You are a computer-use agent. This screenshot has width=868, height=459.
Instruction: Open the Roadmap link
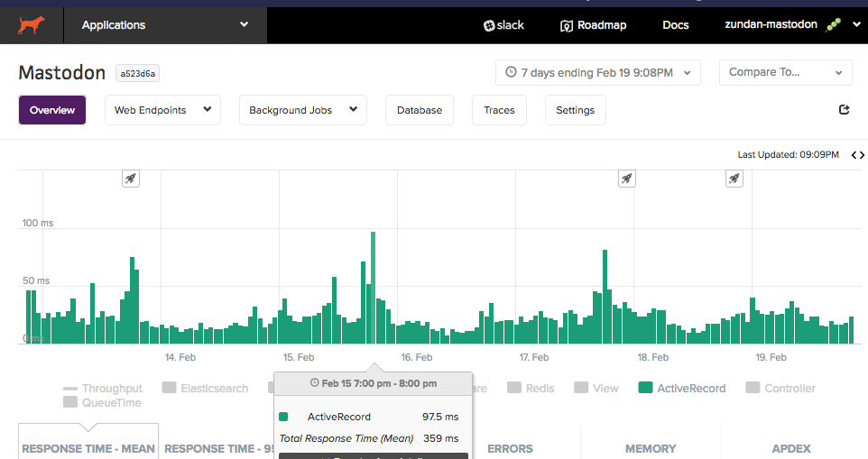(593, 25)
